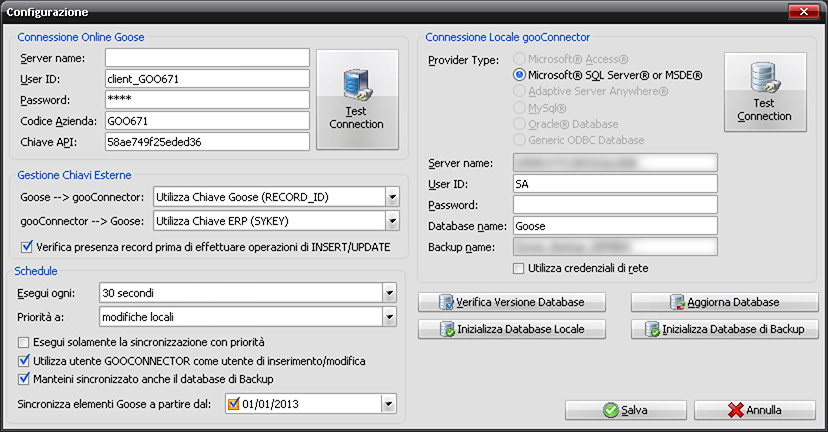Click Online Goose Server name field
This screenshot has width=828, height=432.
[207, 58]
